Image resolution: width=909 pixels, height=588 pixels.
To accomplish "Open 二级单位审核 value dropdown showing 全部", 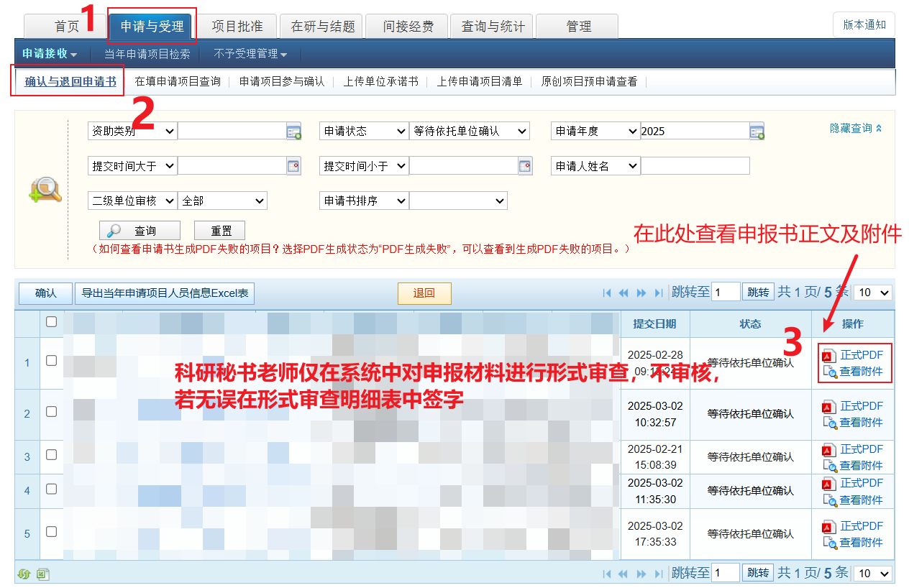I will point(222,201).
